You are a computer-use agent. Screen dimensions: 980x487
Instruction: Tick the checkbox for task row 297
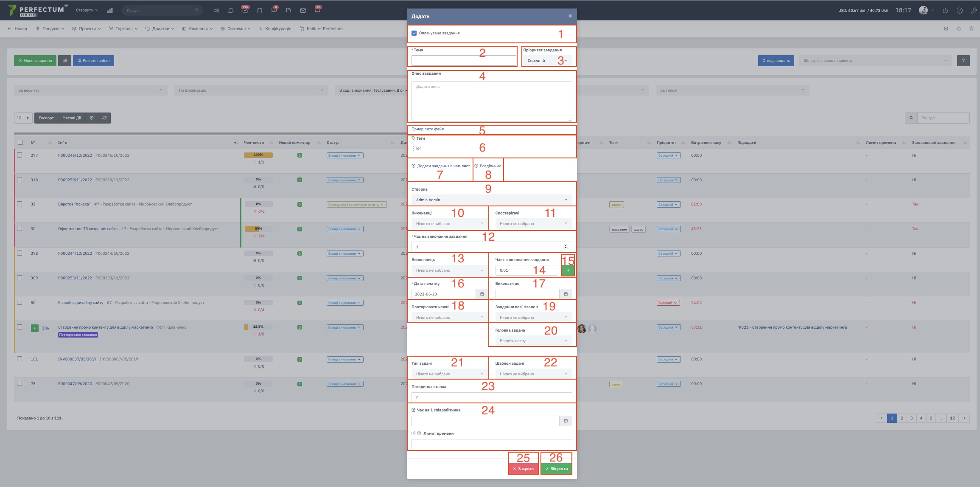point(20,155)
